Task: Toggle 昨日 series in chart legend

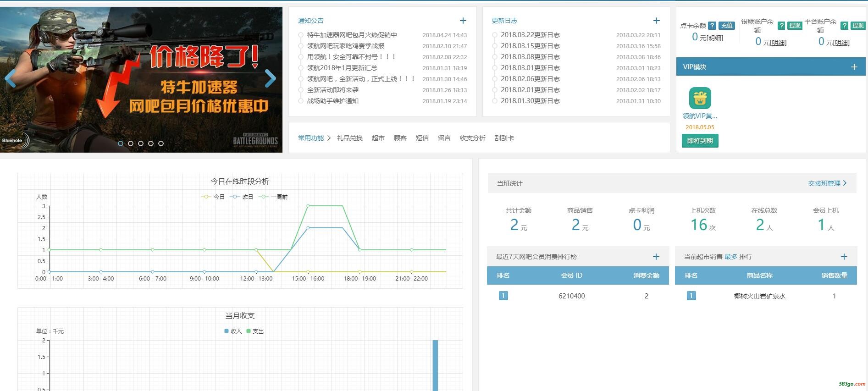Action: click(x=242, y=197)
